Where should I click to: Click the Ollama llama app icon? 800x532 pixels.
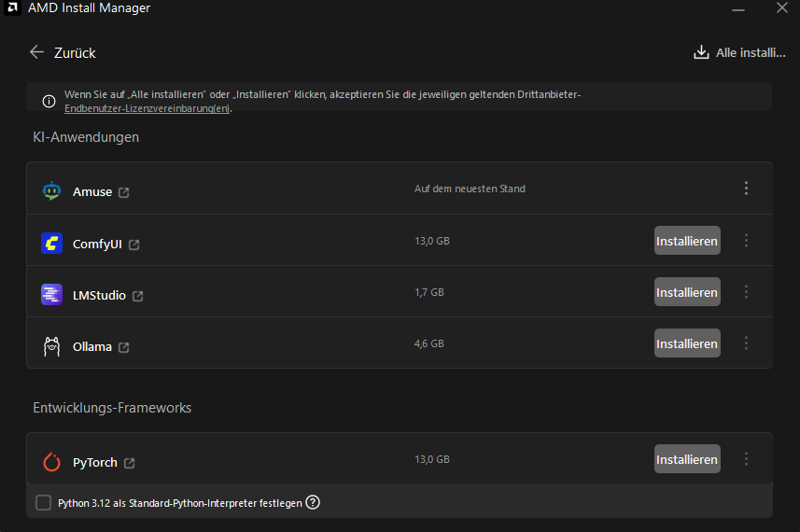(x=51, y=346)
